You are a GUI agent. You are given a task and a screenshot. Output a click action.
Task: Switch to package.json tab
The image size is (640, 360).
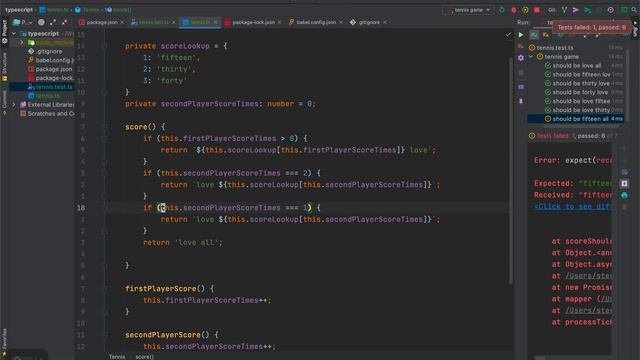pos(102,22)
